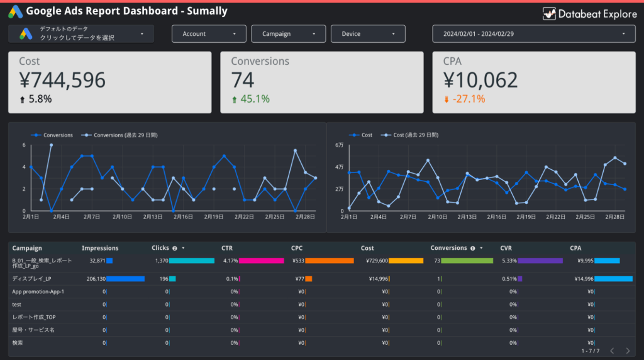Click the -27.1% CPA change text

(x=469, y=99)
